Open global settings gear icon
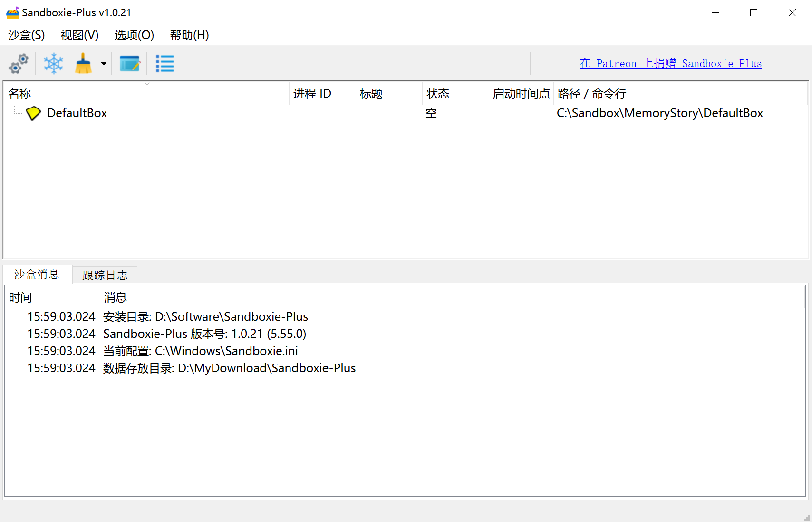Screen dimensions: 812x522 coord(19,64)
